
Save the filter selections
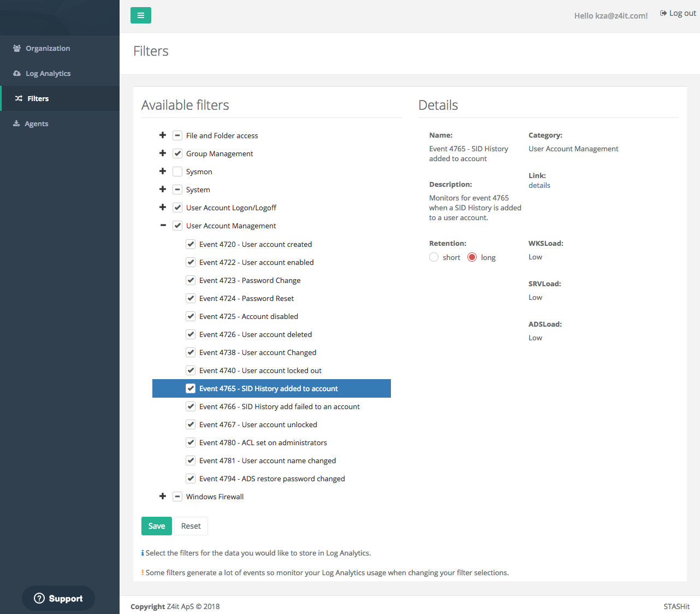[157, 526]
